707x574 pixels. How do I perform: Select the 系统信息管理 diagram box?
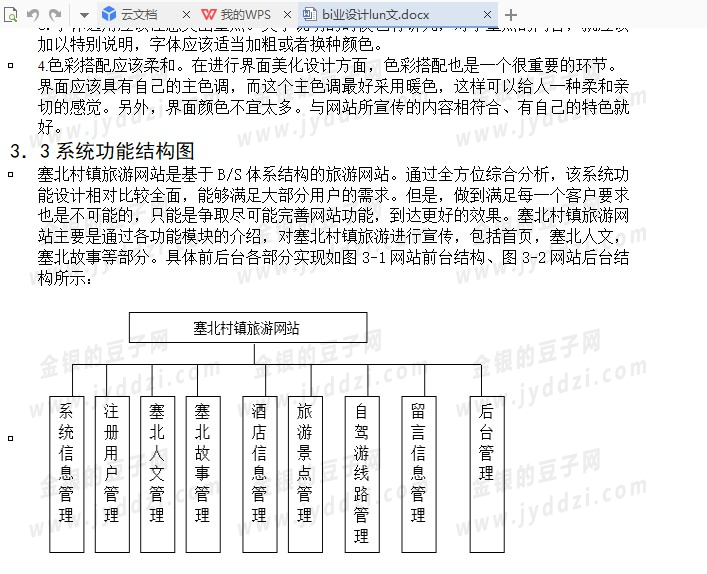pyautogui.click(x=66, y=474)
